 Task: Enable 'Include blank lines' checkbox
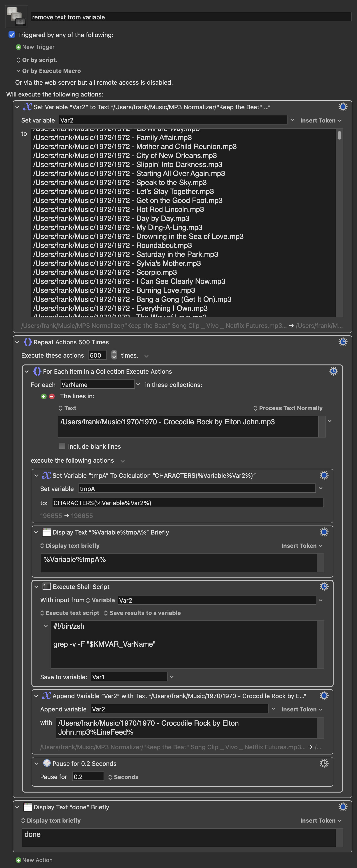[x=62, y=446]
